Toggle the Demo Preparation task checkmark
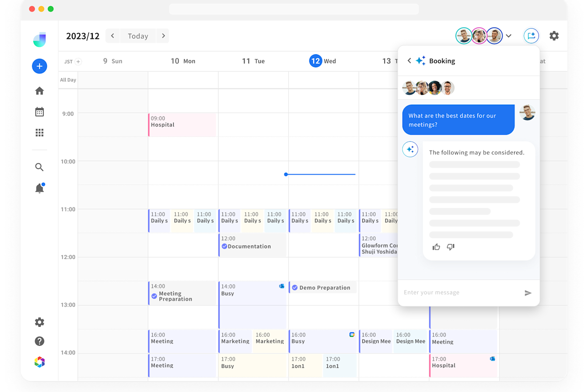Image resolution: width=588 pixels, height=392 pixels. (x=295, y=287)
